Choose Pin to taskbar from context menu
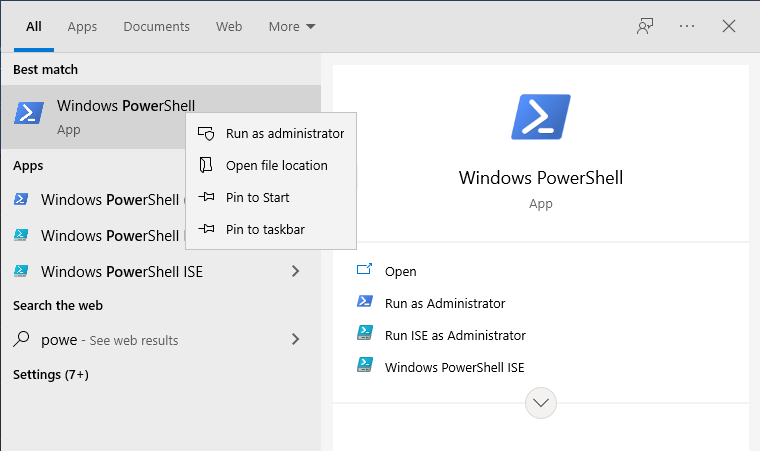Screen dimensions: 760x451 tap(264, 229)
